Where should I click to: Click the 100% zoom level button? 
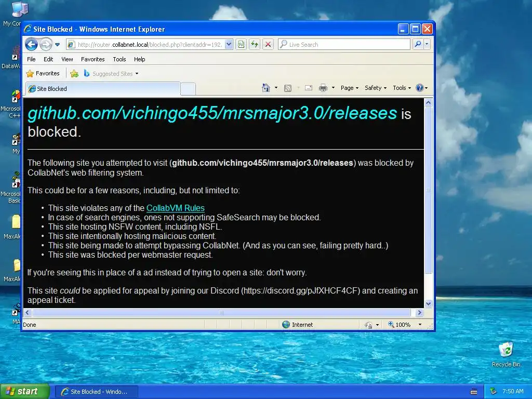400,325
